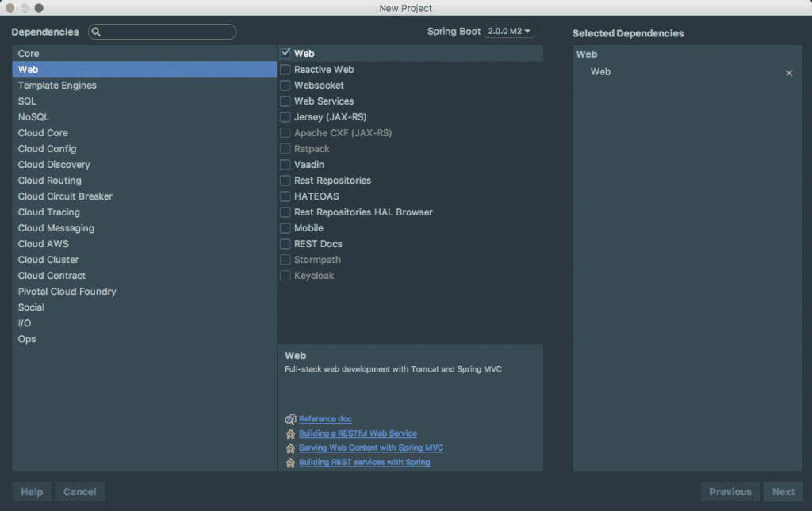Image resolution: width=812 pixels, height=511 pixels.
Task: Click the search magnifier icon
Action: tap(96, 32)
